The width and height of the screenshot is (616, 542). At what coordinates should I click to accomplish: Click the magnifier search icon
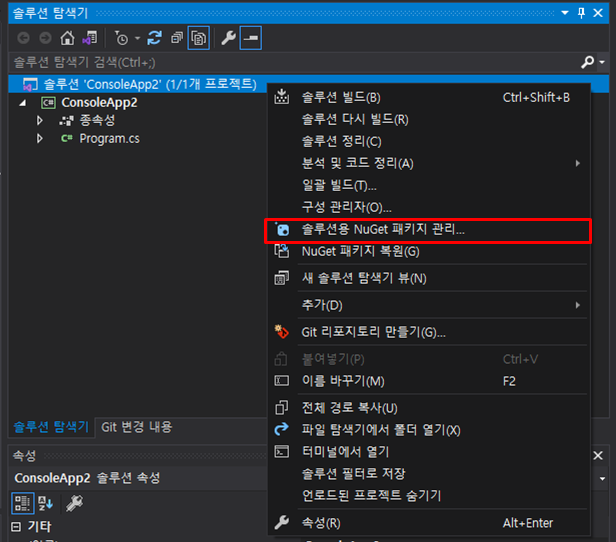[588, 62]
